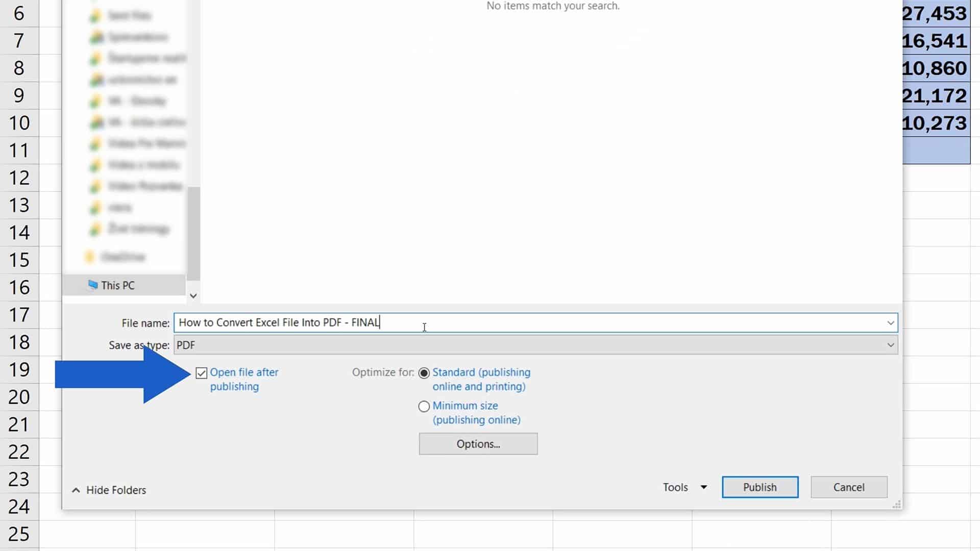
Task: Click cell showing 10,273
Action: click(x=935, y=123)
